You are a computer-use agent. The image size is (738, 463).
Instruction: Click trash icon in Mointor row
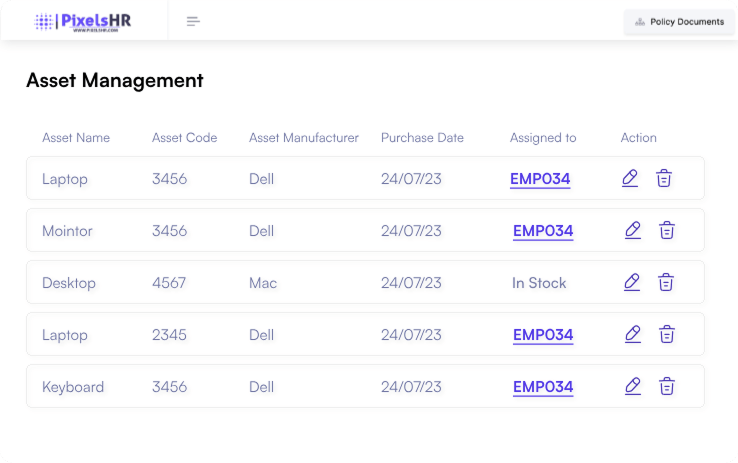tap(667, 230)
